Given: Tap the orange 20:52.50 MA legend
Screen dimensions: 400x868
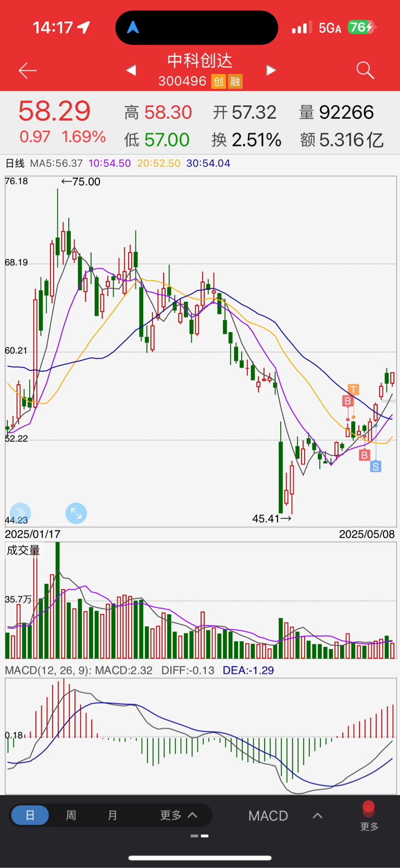Looking at the screenshot, I should [x=159, y=163].
